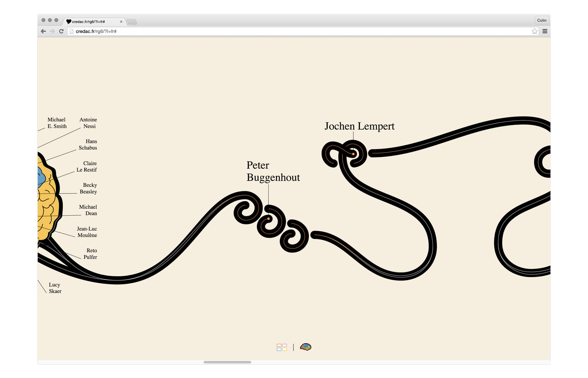588x378 pixels.
Task: Click orange dot on Jochen Lempert spiral
Action: [353, 154]
